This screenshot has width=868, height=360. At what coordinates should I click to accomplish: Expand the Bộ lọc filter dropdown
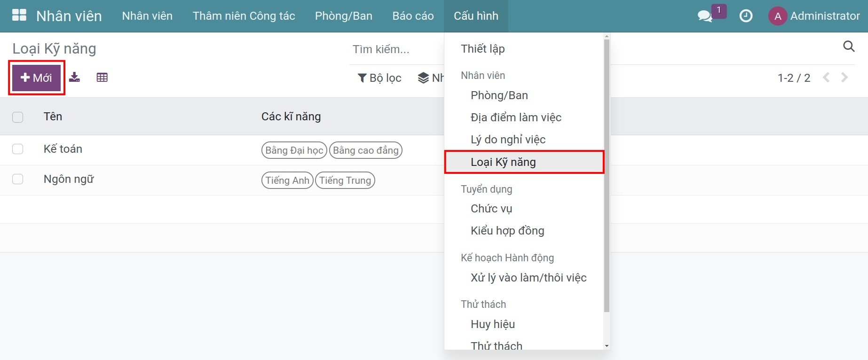click(379, 78)
